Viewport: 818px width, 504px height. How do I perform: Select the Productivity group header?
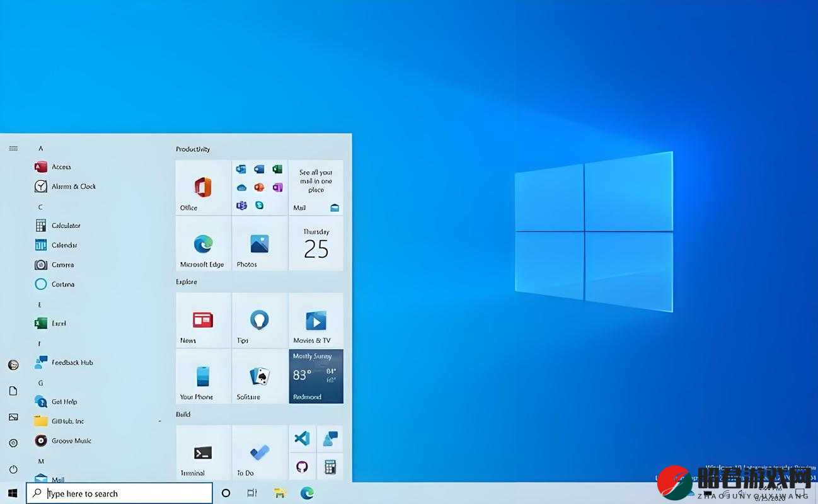[x=193, y=149]
